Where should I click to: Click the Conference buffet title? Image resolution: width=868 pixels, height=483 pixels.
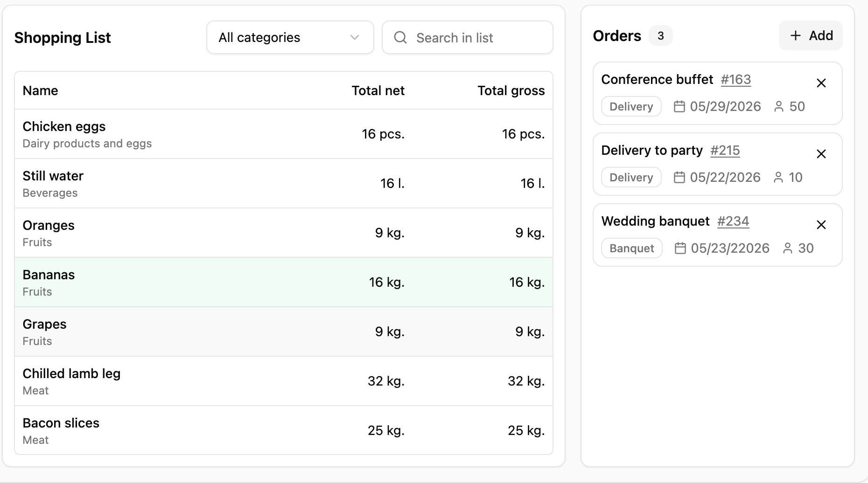coord(657,79)
